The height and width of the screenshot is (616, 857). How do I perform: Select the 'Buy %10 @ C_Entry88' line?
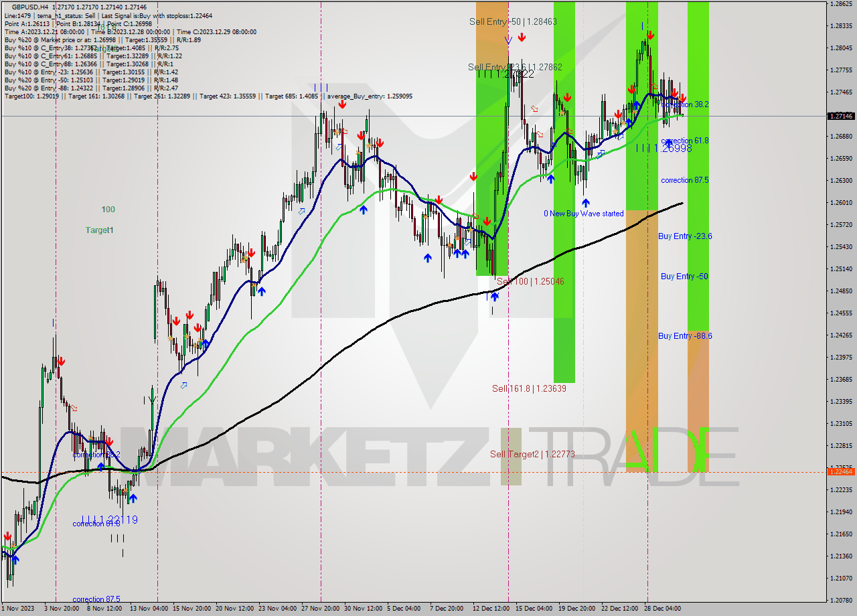[x=88, y=64]
